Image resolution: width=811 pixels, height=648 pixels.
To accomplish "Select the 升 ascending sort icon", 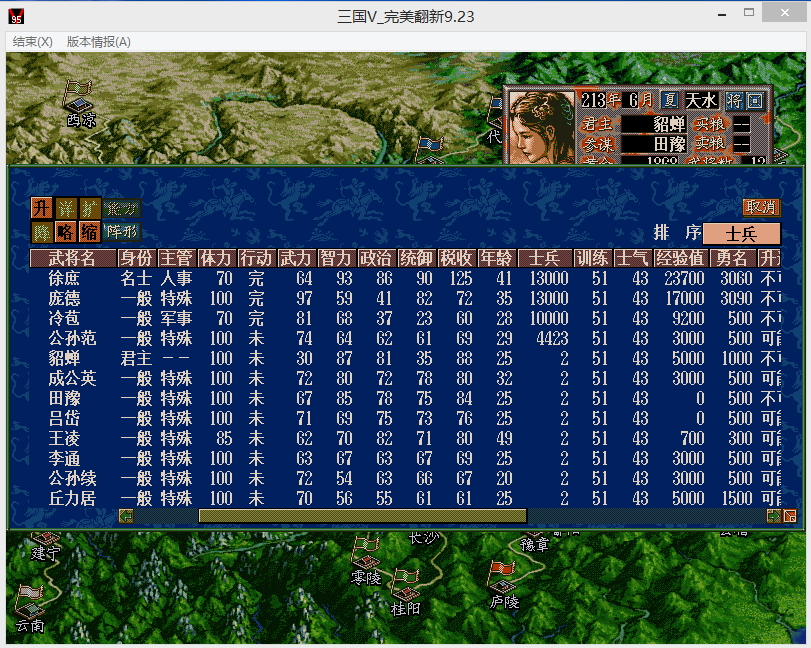I will [41, 208].
